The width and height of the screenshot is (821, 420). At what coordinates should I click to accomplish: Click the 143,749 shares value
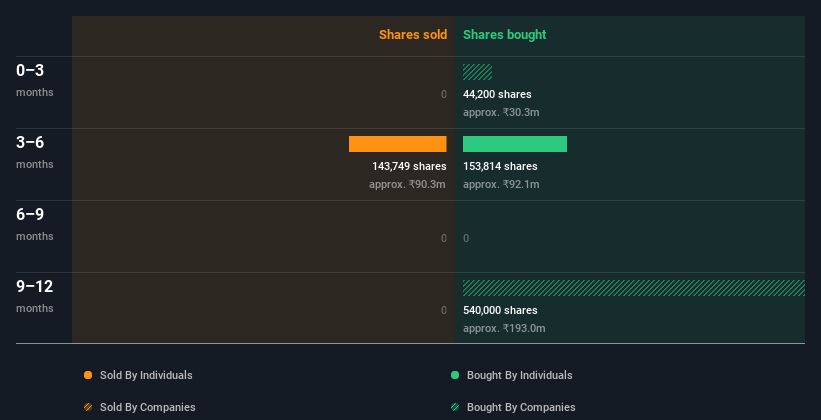pos(409,167)
